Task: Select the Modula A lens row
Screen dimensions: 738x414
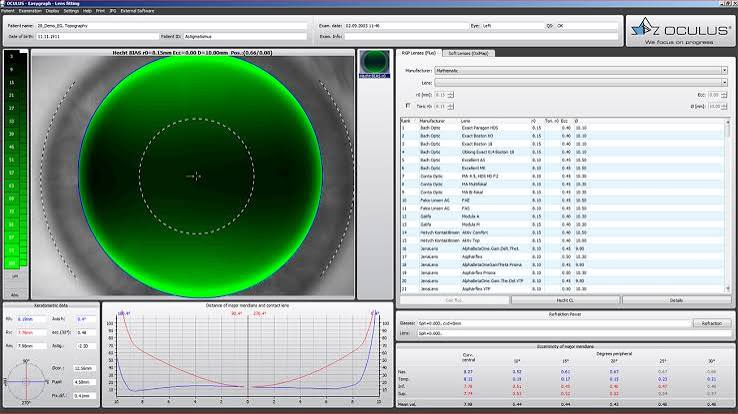Action: [562, 216]
